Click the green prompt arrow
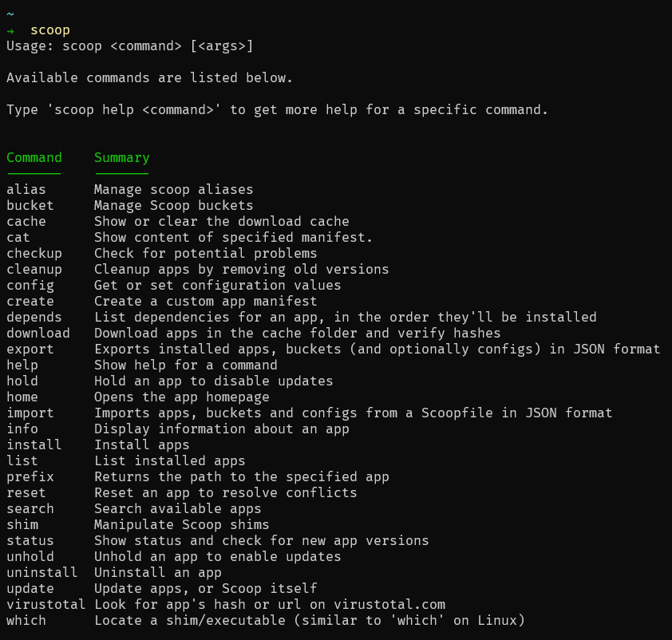 click(10, 31)
